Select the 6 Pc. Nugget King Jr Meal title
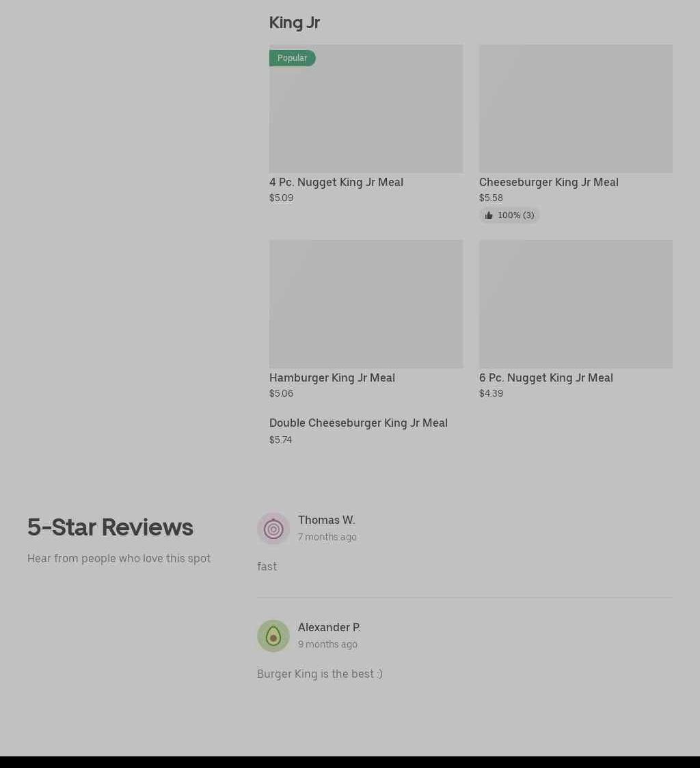The height and width of the screenshot is (768, 700). click(546, 378)
